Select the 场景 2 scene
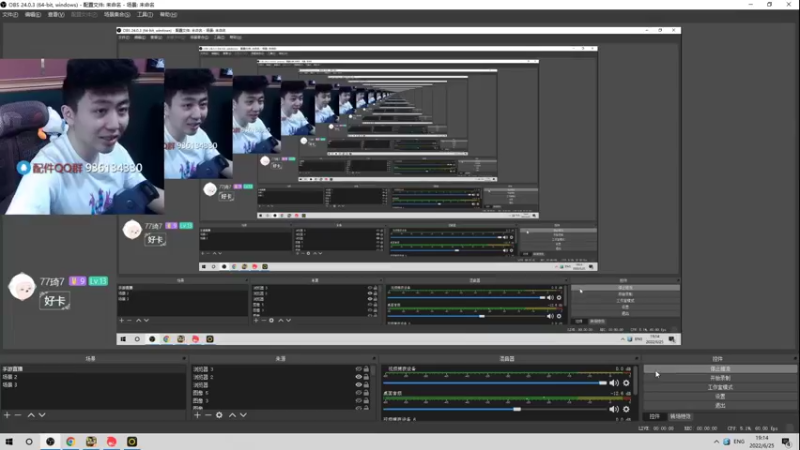Screen dimensions: 800x450 [93, 377]
